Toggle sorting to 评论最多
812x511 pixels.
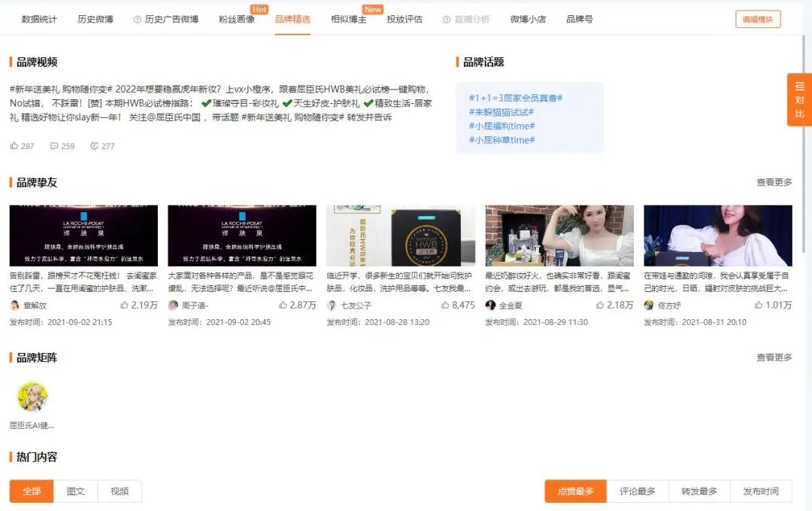pyautogui.click(x=637, y=490)
